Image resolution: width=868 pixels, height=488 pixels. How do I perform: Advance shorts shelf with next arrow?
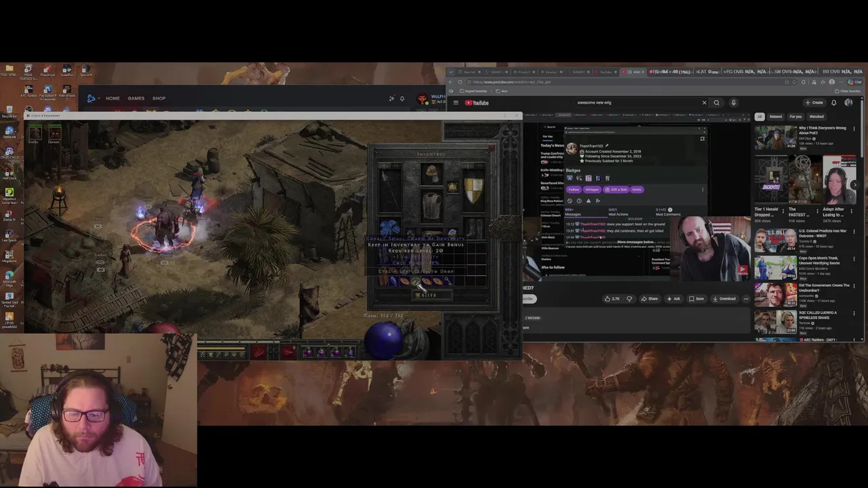(854, 184)
